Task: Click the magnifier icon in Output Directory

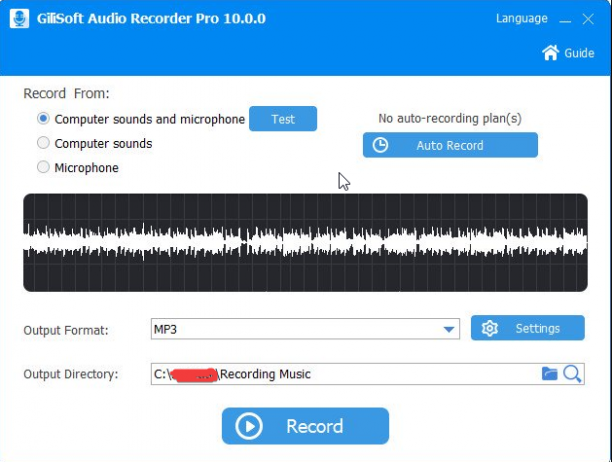Action: pos(572,374)
